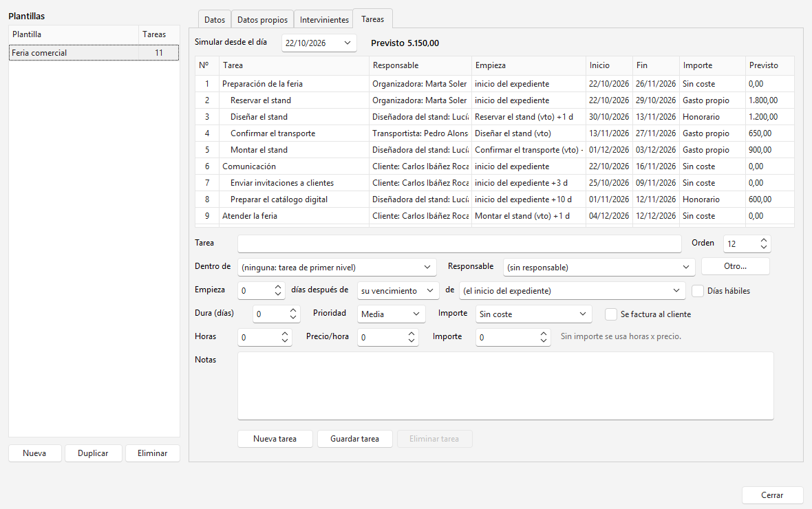This screenshot has height=509, width=812.
Task: Expand the Importe type dropdown Sin coste
Action: [533, 314]
